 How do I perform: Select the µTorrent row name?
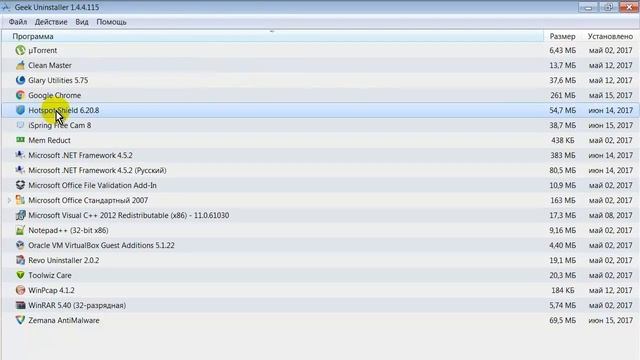tap(43, 50)
